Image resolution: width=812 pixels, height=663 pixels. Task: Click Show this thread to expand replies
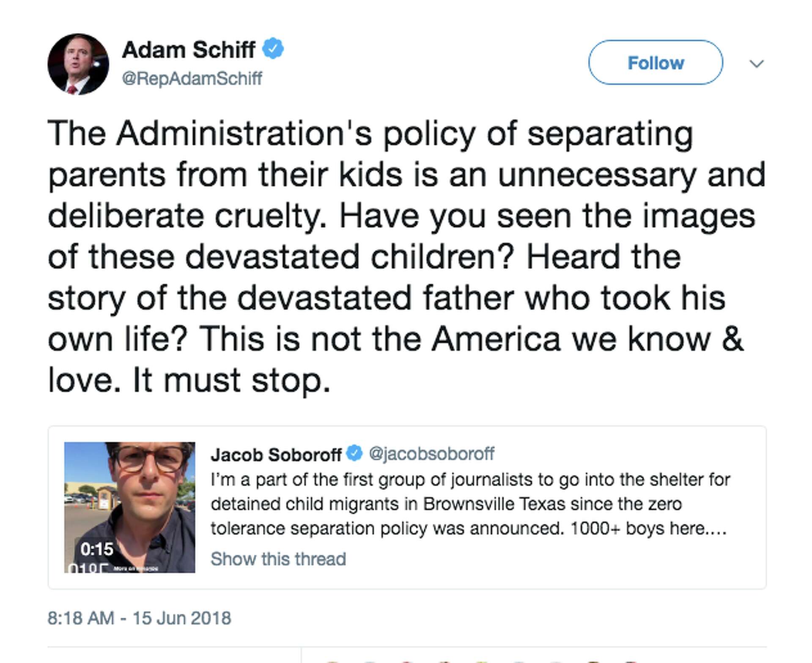pos(278,559)
